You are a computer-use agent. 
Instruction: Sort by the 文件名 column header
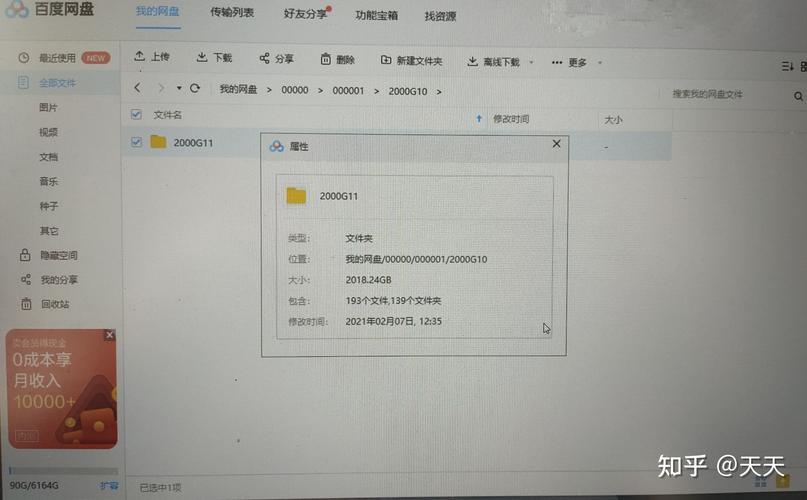167,114
